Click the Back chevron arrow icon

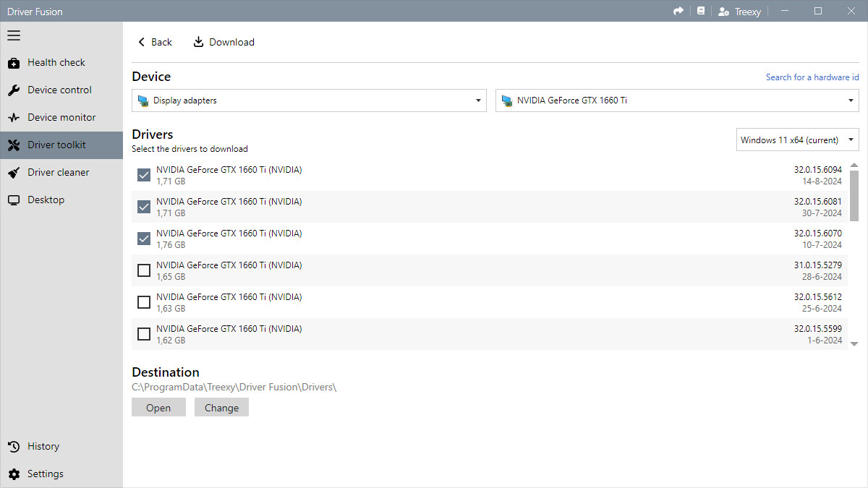[x=142, y=42]
